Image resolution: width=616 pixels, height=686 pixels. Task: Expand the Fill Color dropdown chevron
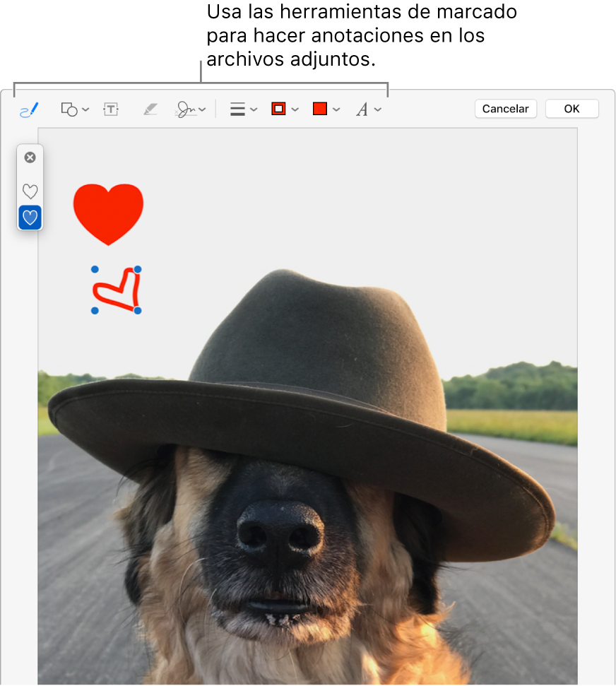[336, 110]
